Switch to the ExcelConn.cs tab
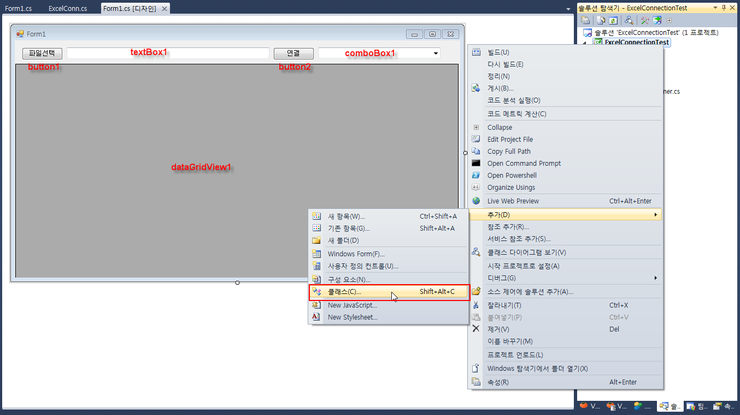The width and height of the screenshot is (740, 415). coord(68,8)
